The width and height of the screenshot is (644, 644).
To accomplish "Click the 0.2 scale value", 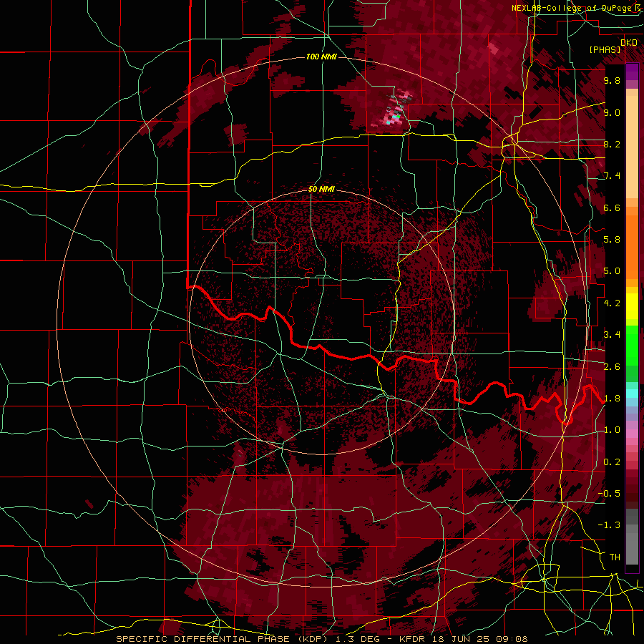I will coord(612,462).
